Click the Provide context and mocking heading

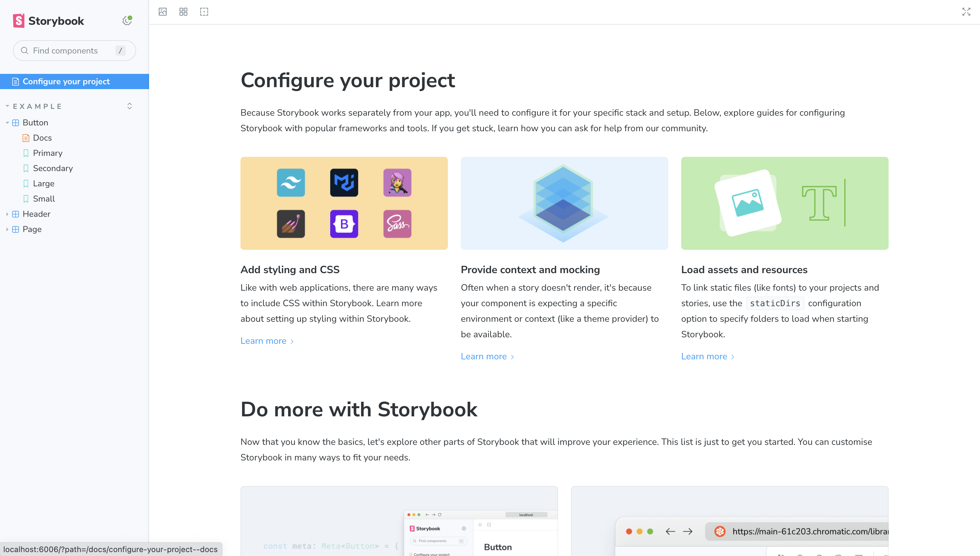[x=530, y=270]
